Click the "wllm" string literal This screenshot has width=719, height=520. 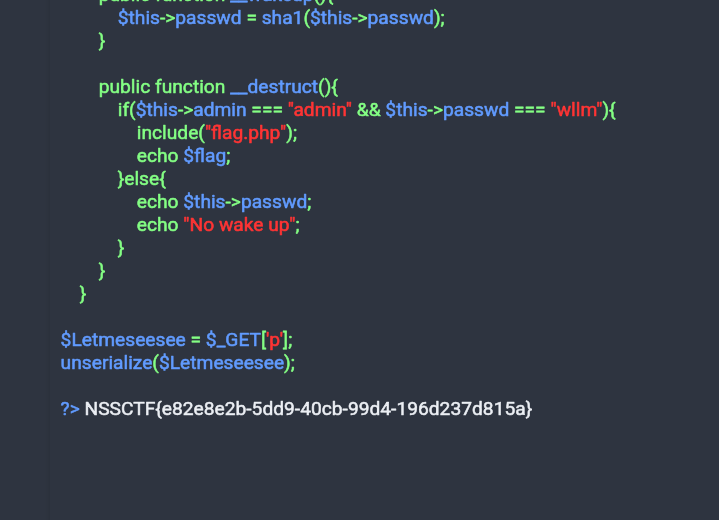(576, 110)
